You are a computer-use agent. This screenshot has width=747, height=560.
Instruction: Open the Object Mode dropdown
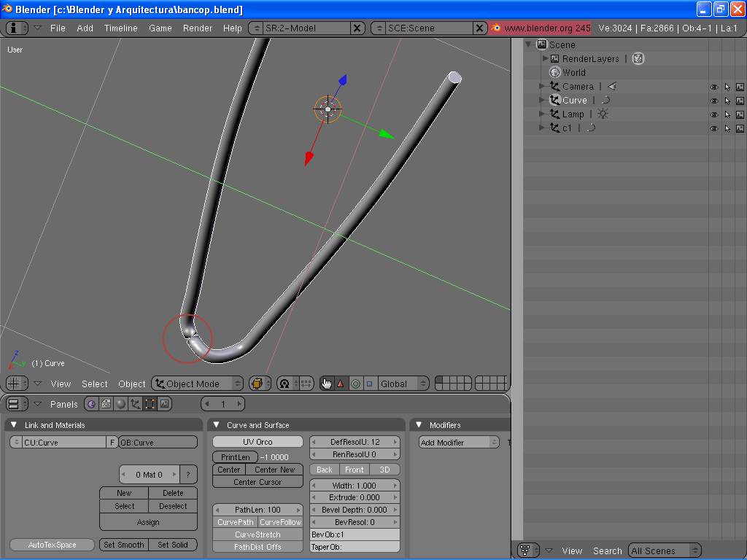click(x=198, y=384)
